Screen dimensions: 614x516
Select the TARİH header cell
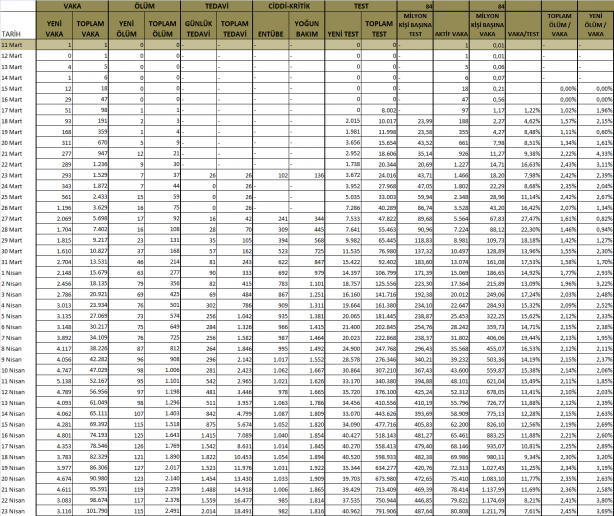18,26
